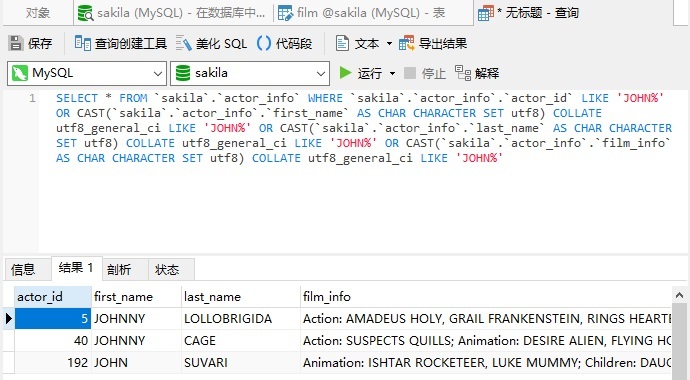Expand the Run (运行) options arrow

pos(392,73)
